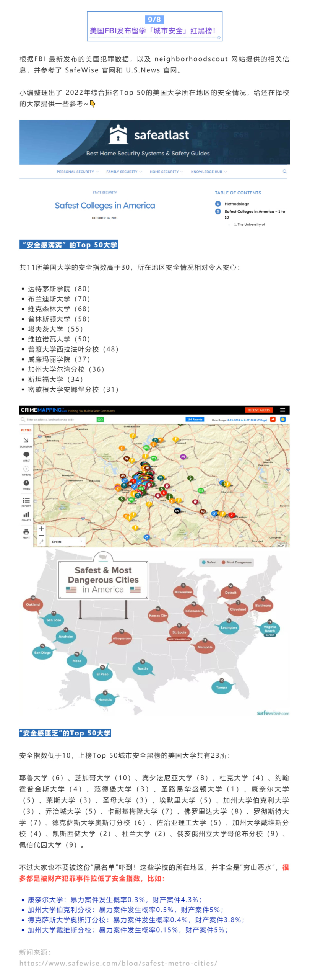Zoom in with the map plus button

(41, 528)
